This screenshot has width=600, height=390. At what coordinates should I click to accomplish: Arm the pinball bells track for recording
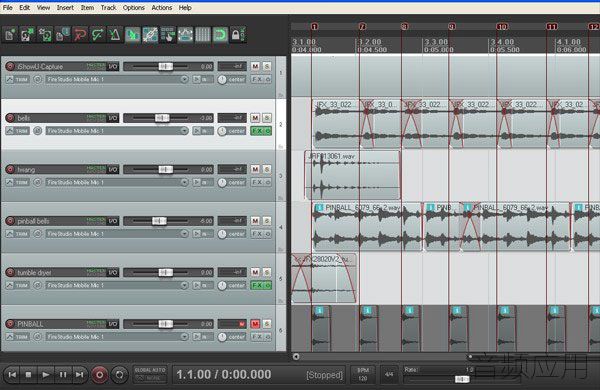click(x=10, y=221)
